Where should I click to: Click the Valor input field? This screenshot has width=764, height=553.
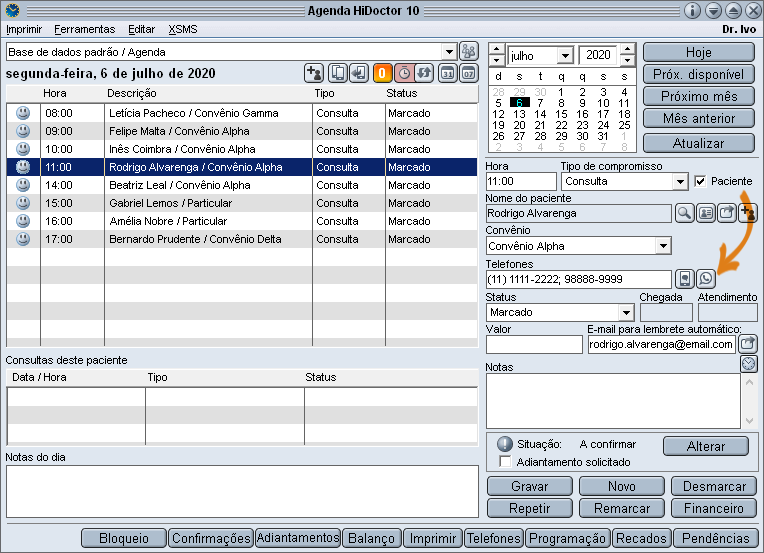pos(534,344)
